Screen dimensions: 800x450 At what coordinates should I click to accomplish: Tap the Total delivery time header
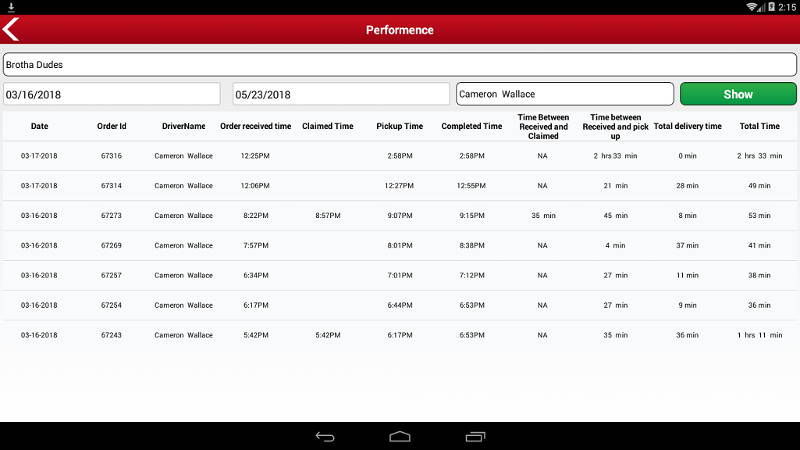(x=687, y=126)
